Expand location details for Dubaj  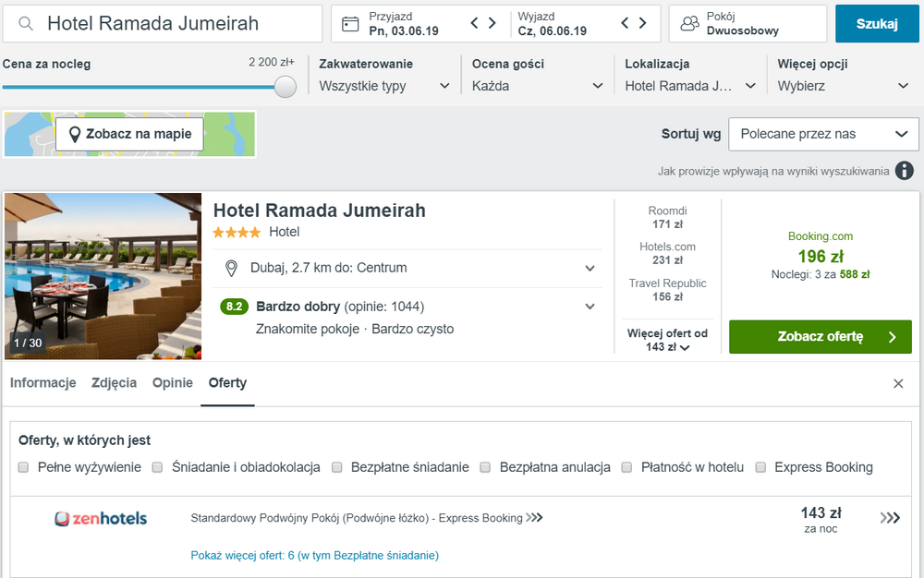click(590, 269)
